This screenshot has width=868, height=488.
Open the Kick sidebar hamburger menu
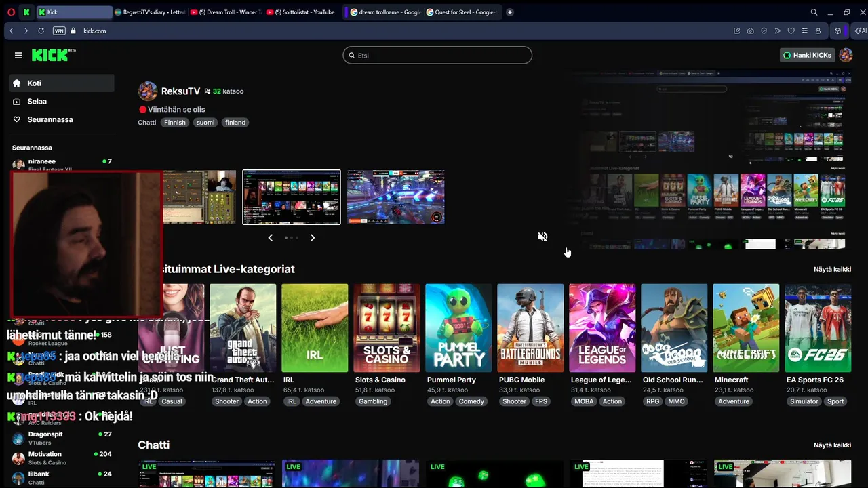pos(18,56)
